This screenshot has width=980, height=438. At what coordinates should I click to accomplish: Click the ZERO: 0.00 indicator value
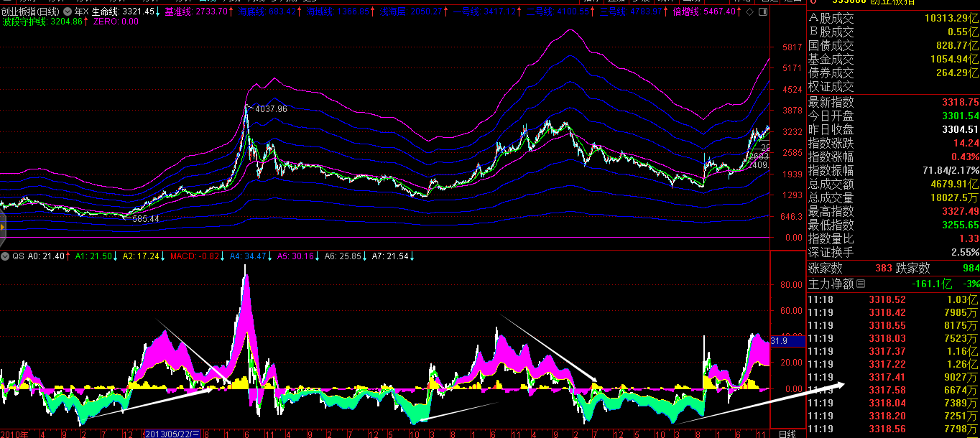(115, 22)
